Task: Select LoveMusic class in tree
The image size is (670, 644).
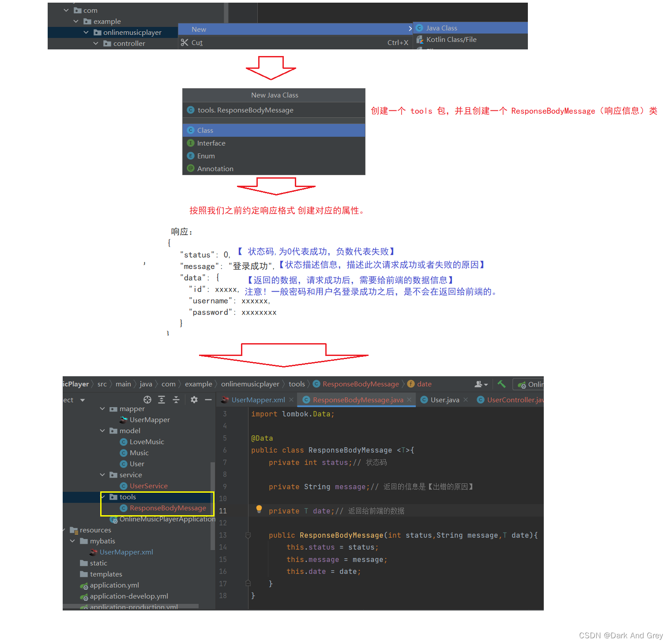Action: tap(142, 442)
